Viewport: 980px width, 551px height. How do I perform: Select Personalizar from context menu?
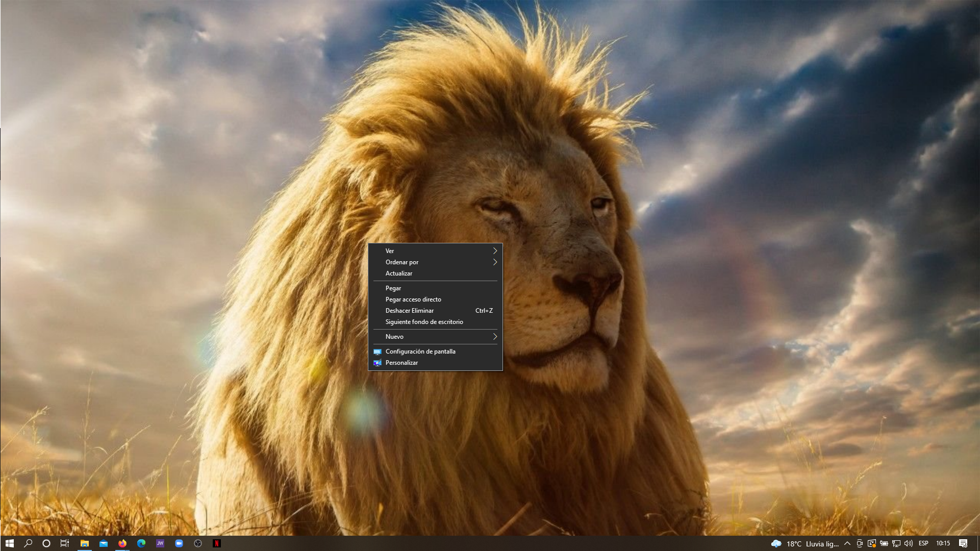click(401, 363)
